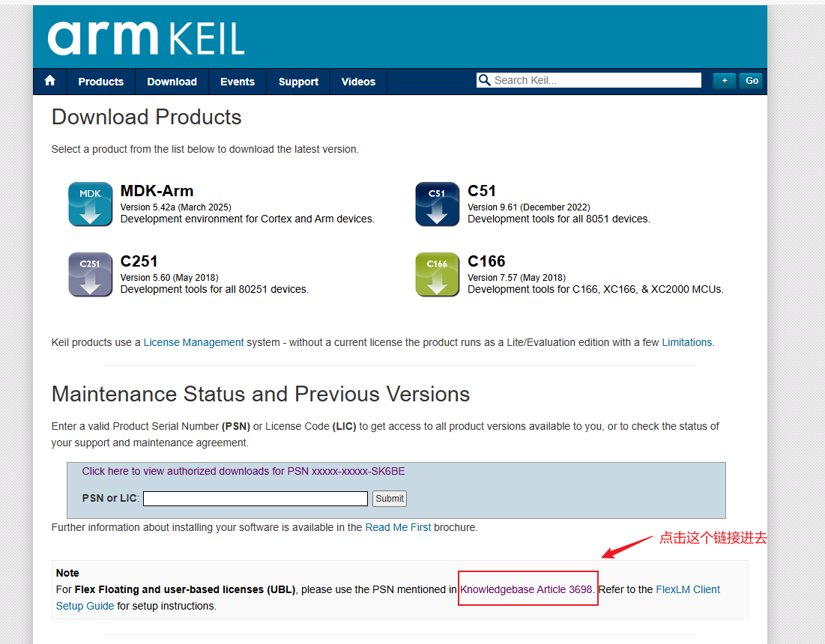The height and width of the screenshot is (644, 825).
Task: Open the Videos menu
Action: [x=358, y=82]
